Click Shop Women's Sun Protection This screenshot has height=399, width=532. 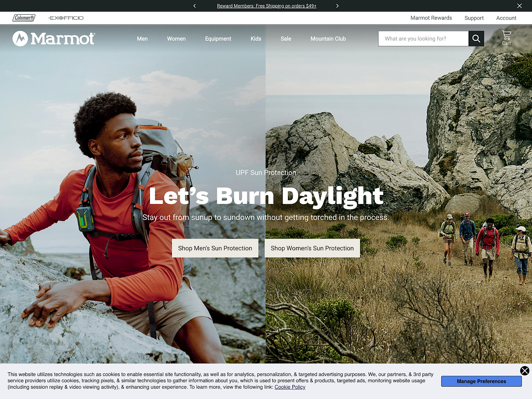[x=312, y=248]
